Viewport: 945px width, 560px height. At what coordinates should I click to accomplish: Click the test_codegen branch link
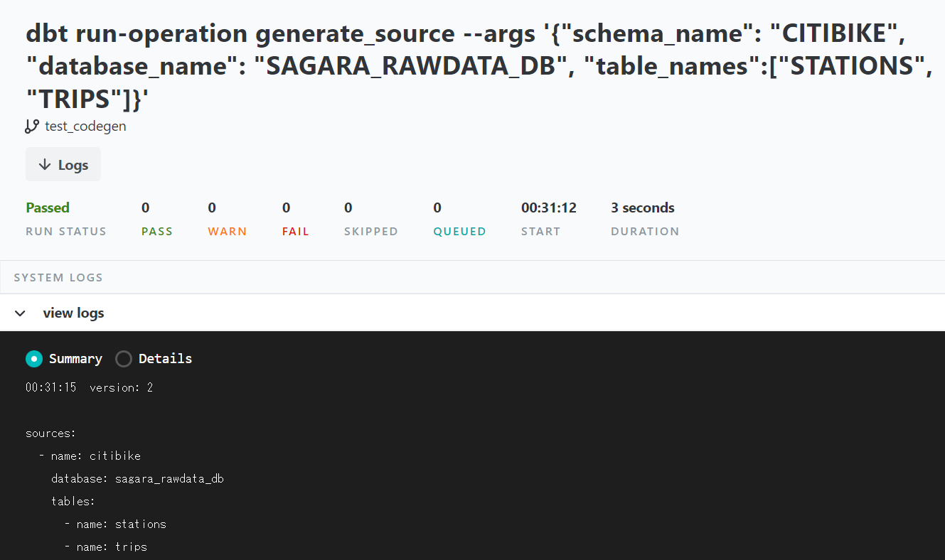pos(85,125)
